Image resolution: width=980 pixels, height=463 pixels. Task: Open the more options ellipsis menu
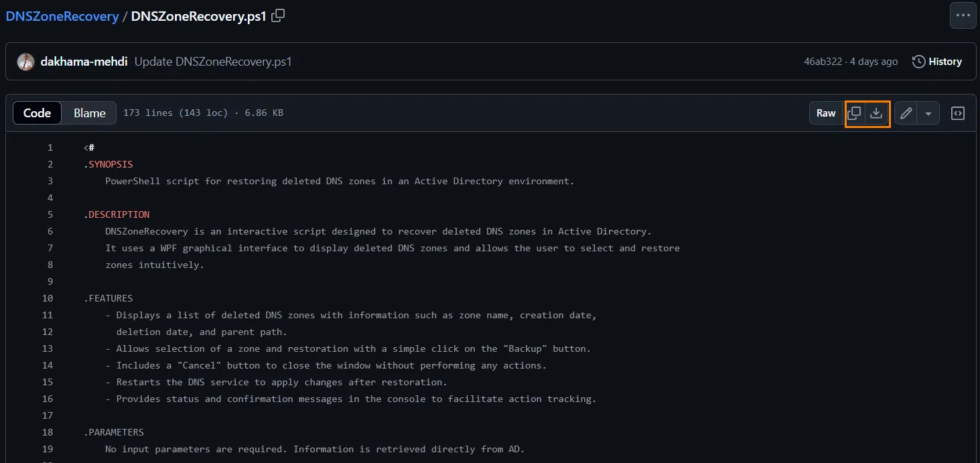click(x=963, y=15)
